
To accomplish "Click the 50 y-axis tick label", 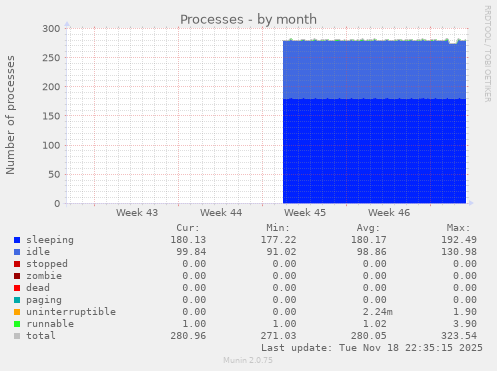I will (x=54, y=174).
